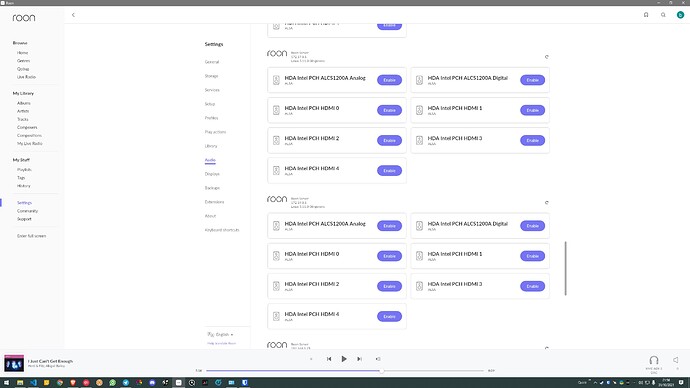The width and height of the screenshot is (690, 388).
Task: Open Artists in My Library
Action: pyautogui.click(x=23, y=111)
